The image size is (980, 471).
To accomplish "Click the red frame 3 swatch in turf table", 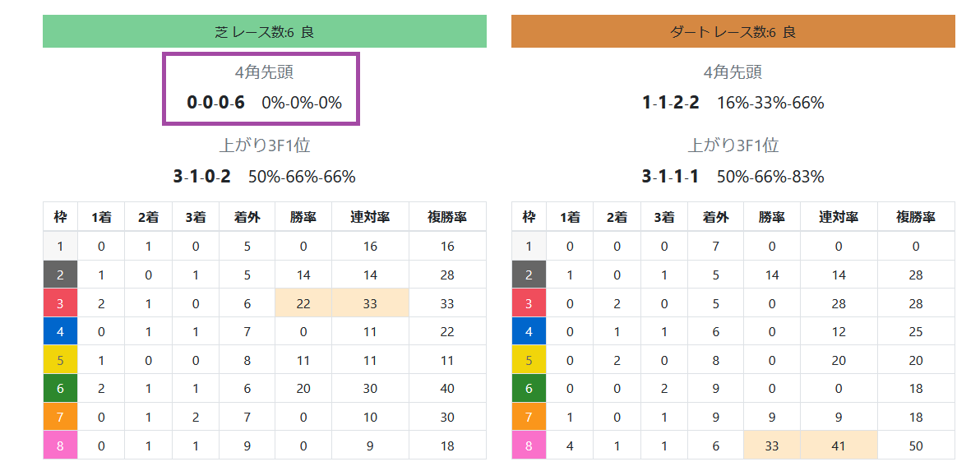I will tap(60, 303).
